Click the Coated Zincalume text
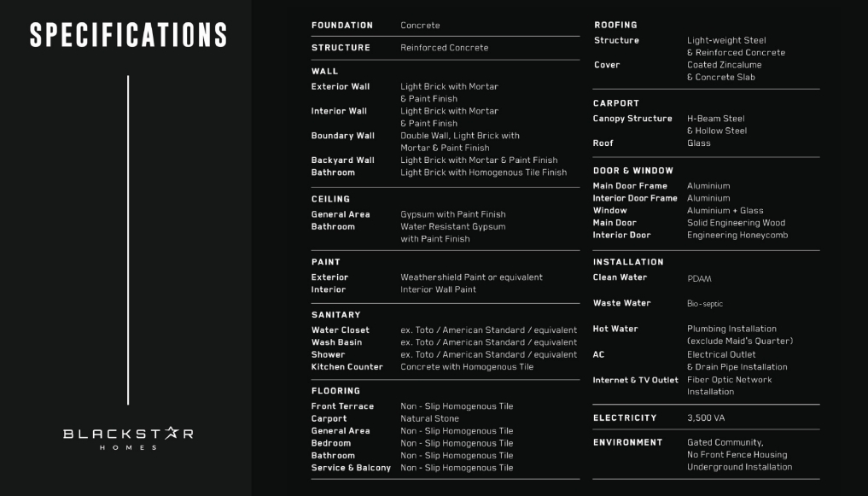868x496 pixels. (724, 65)
